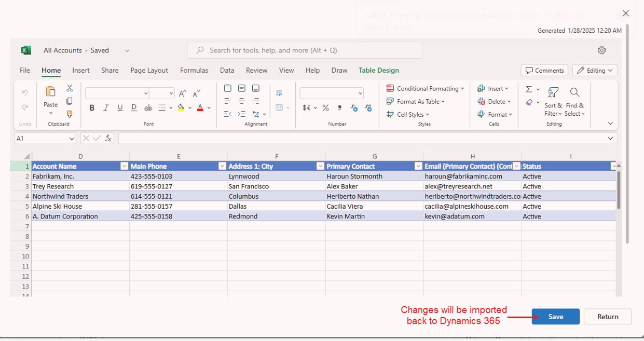
Task: Open the Conditional Formatting dropdown
Action: [x=426, y=88]
